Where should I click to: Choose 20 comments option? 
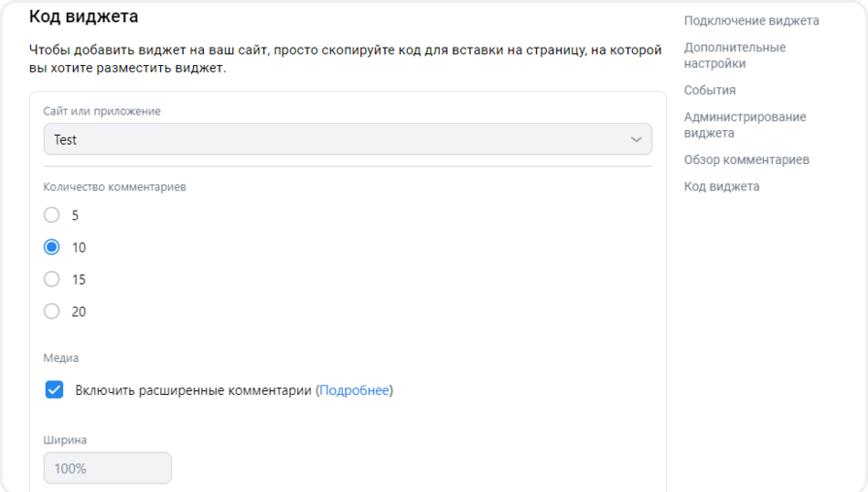pyautogui.click(x=52, y=312)
